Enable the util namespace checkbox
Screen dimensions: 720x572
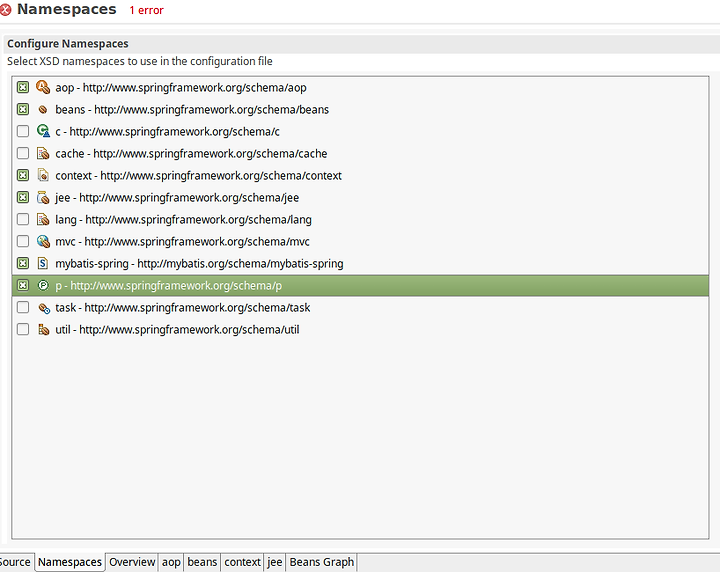point(23,330)
